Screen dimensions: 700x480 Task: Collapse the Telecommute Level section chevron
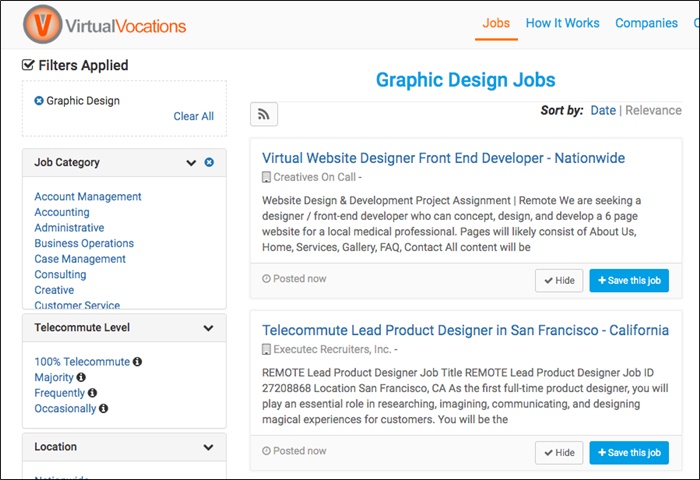pyautogui.click(x=208, y=328)
